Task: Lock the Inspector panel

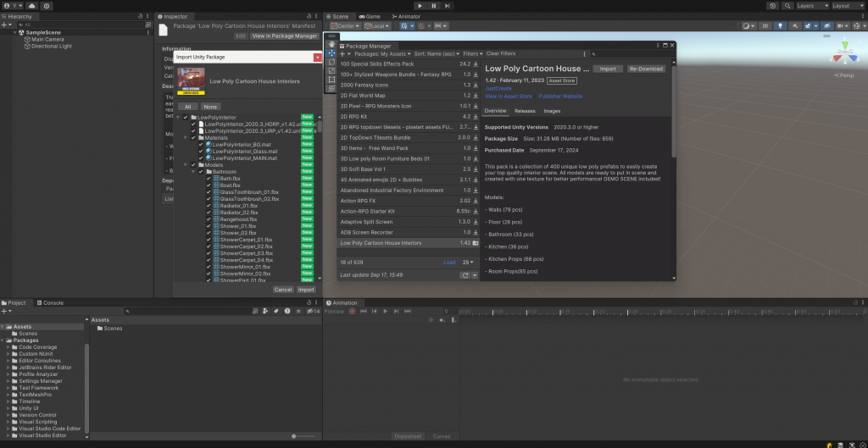Action: click(309, 17)
